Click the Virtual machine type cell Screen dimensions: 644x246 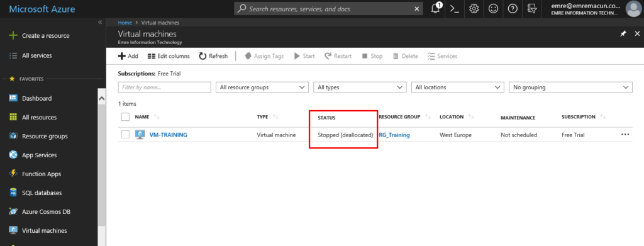pyautogui.click(x=276, y=135)
